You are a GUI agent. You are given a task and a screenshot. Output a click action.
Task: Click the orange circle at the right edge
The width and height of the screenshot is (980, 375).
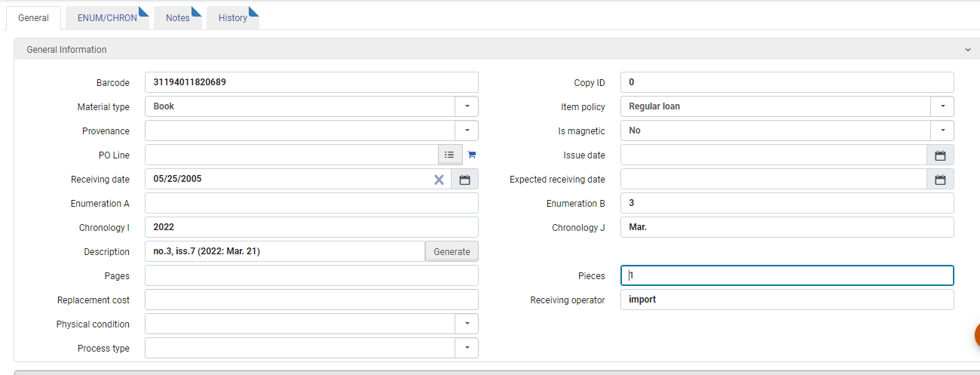(977, 334)
